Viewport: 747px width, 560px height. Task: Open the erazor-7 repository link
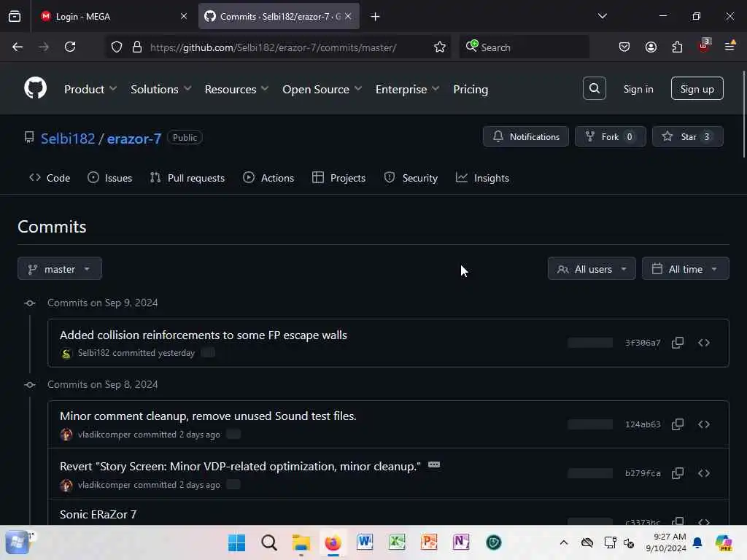pyautogui.click(x=134, y=138)
